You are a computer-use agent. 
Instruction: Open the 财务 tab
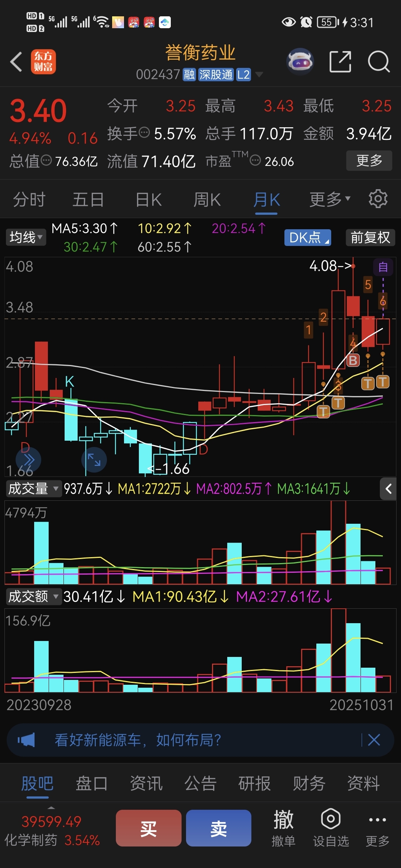309,783
